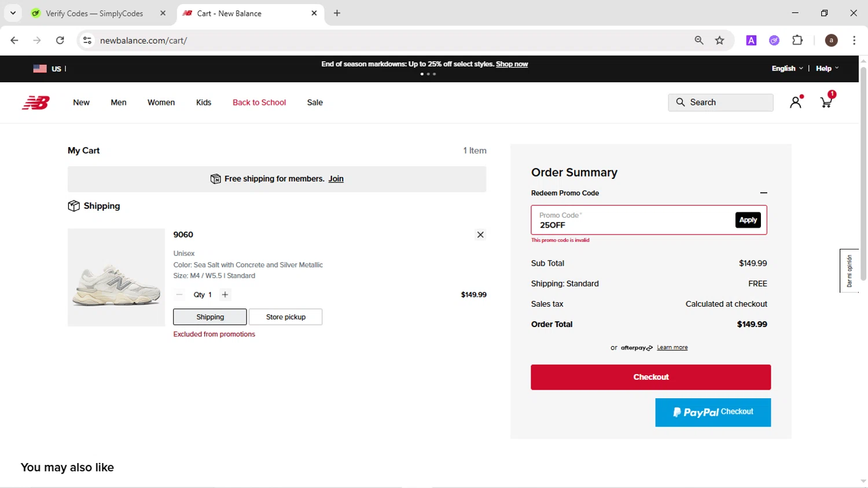This screenshot has width=868, height=488.
Task: Click Shop now in promo banner
Action: 512,64
